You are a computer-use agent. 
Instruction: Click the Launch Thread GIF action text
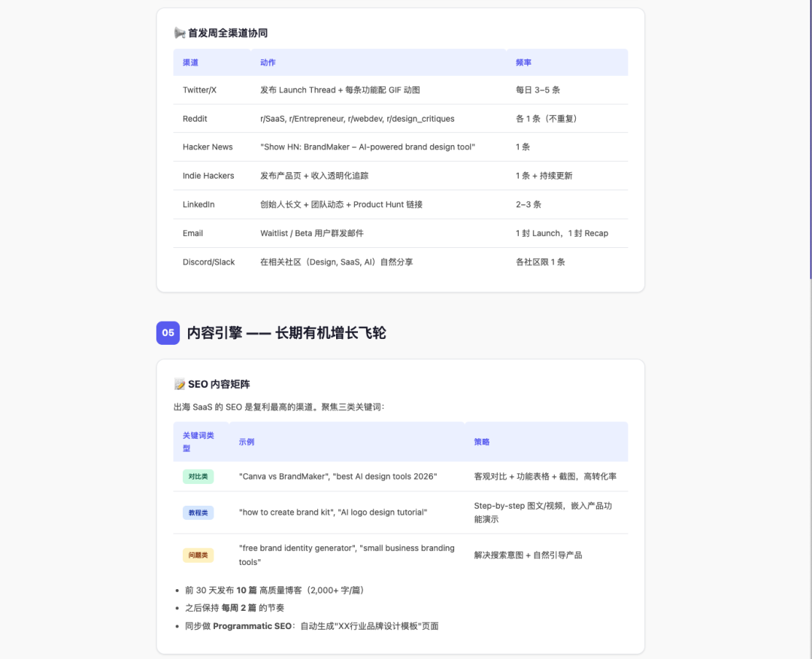coord(341,90)
